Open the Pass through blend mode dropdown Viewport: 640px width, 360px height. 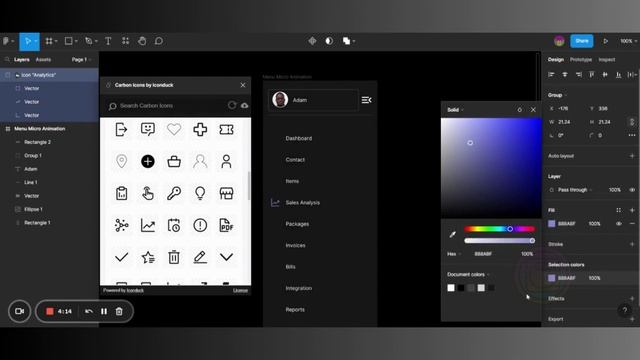(574, 190)
